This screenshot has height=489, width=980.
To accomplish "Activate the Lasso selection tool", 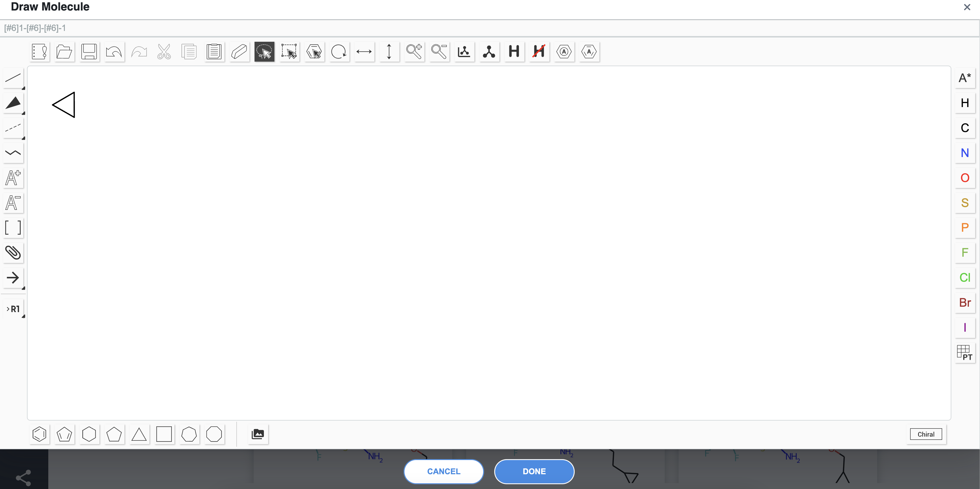I will pos(264,52).
